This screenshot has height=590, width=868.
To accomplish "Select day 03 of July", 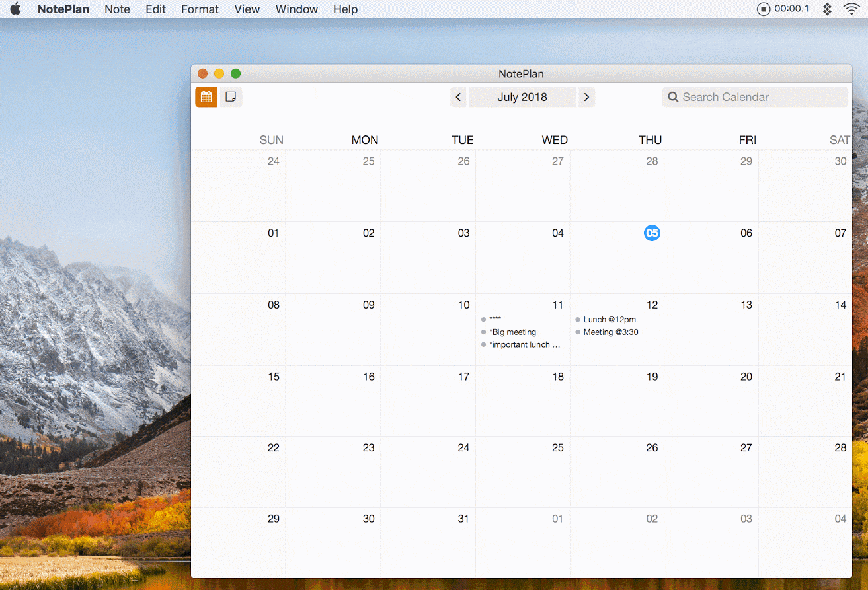I will tap(464, 233).
